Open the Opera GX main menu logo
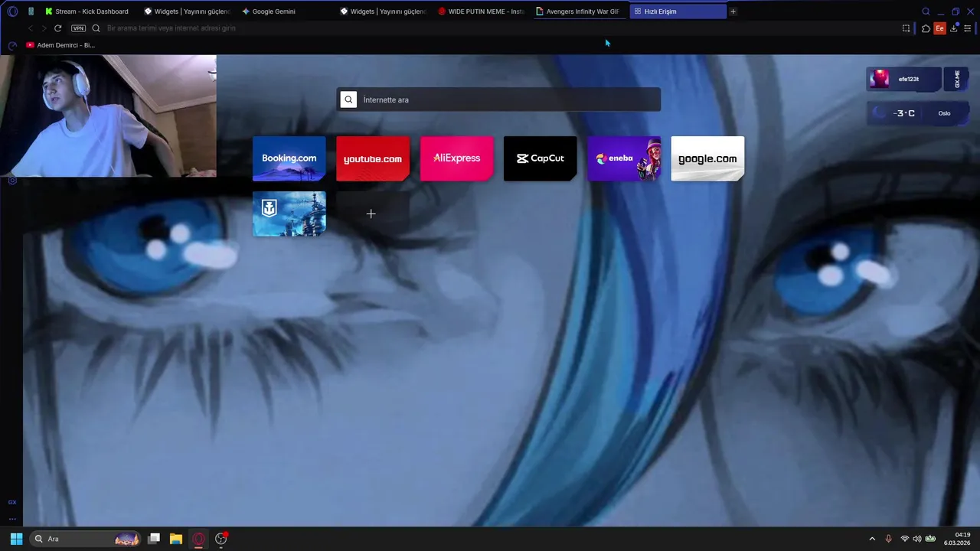Image resolution: width=980 pixels, height=551 pixels. (x=12, y=11)
